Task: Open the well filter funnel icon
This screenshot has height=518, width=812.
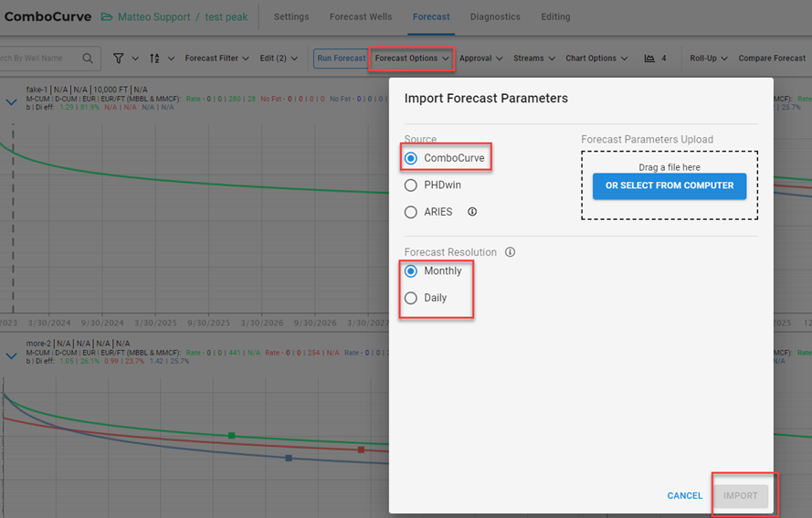Action: point(119,58)
